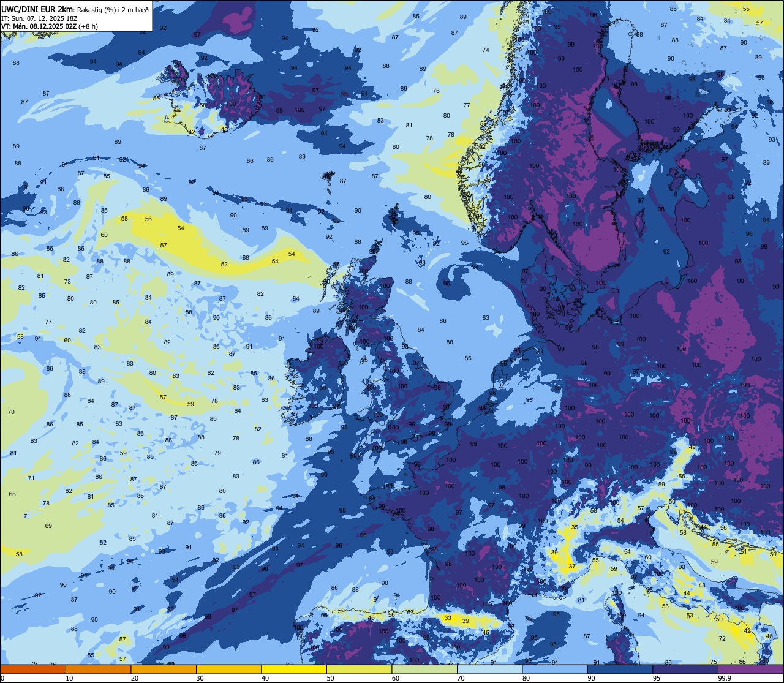Viewport: 784px width, 683px height.
Task: Click the 0–10% dark orange legend segment
Action: (x=33, y=669)
